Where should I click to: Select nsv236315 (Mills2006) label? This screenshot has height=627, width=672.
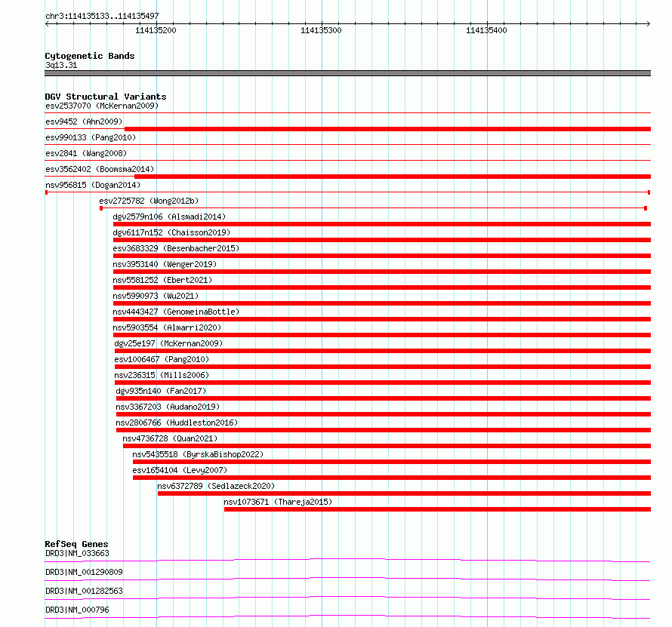[162, 375]
